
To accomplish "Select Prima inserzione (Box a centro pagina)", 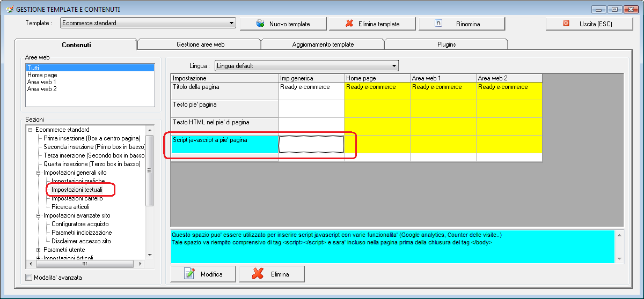I will (92, 138).
